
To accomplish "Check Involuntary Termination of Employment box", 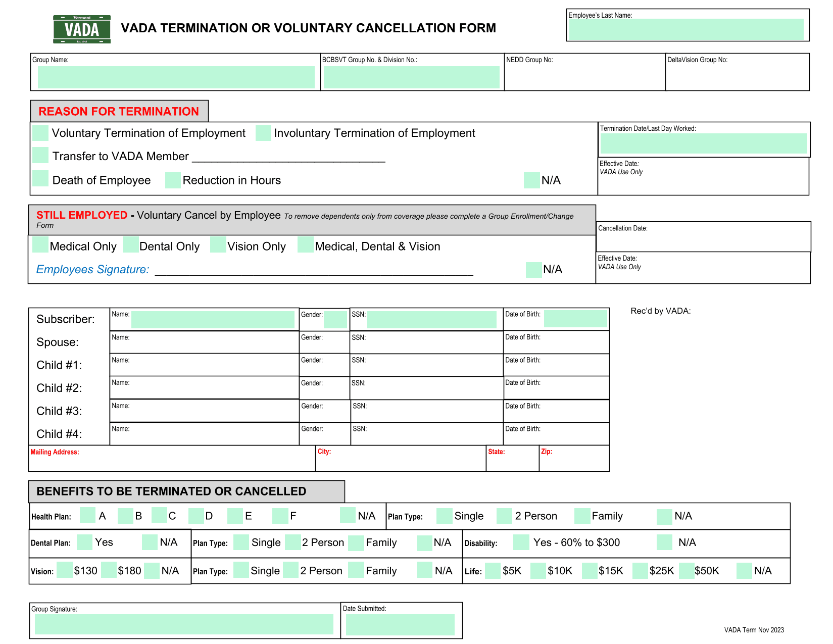I will coord(263,133).
